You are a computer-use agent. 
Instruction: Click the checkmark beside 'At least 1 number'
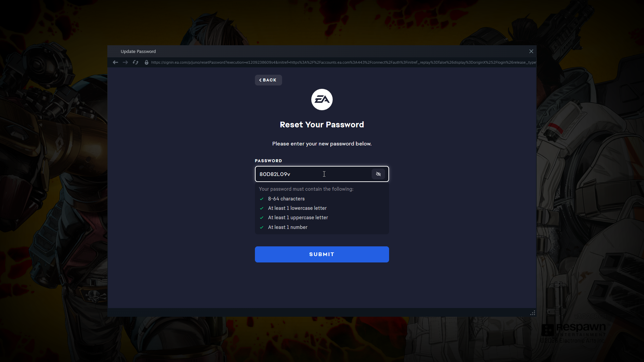tap(262, 227)
